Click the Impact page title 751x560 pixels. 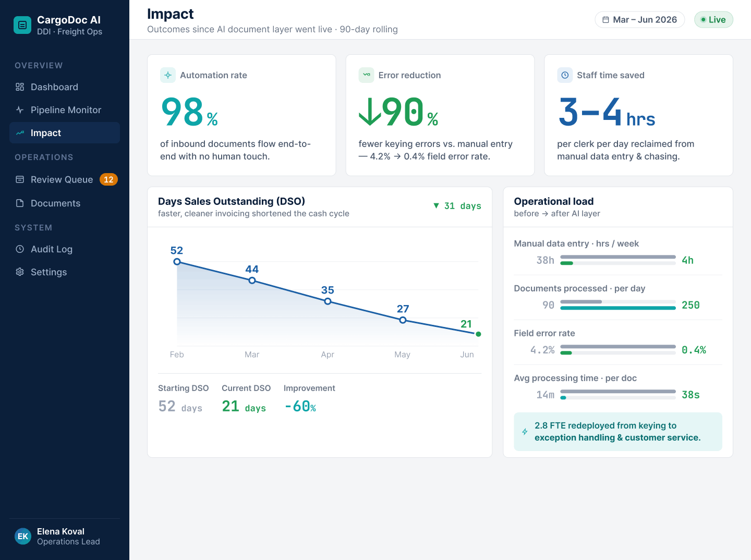coord(170,14)
